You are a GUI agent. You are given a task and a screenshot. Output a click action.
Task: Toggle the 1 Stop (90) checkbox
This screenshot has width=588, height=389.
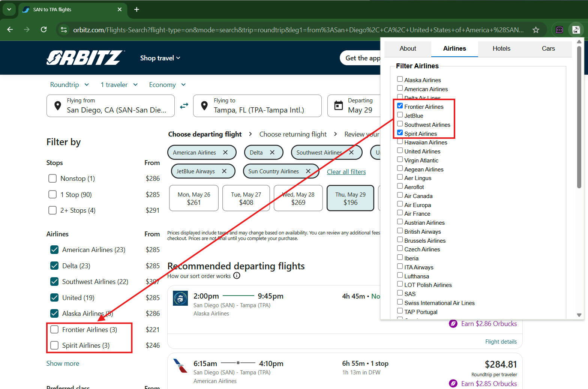(x=52, y=194)
